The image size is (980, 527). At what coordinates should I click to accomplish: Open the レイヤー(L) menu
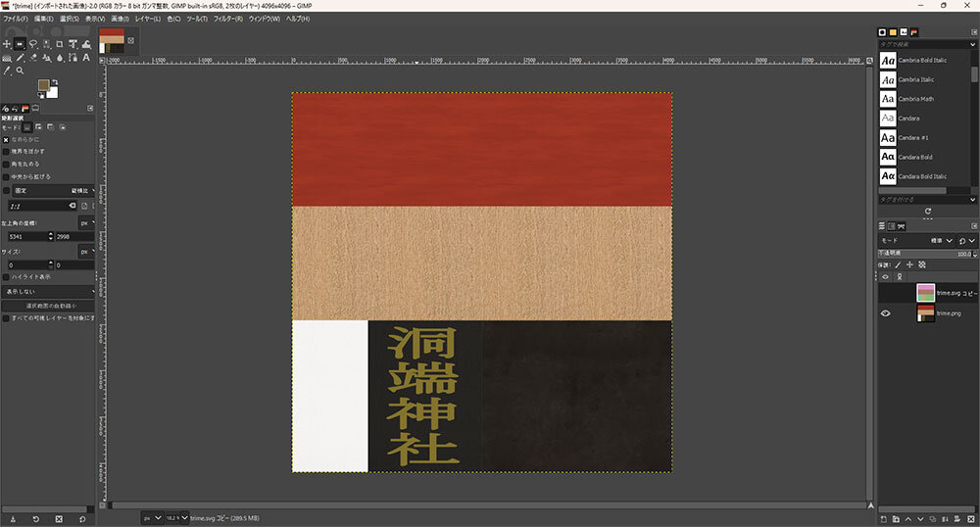148,19
